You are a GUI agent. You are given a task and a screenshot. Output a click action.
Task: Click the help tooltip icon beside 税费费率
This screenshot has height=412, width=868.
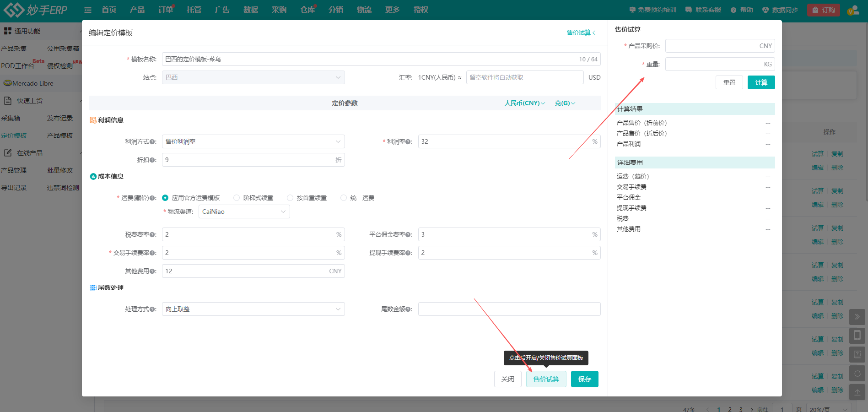tap(152, 235)
